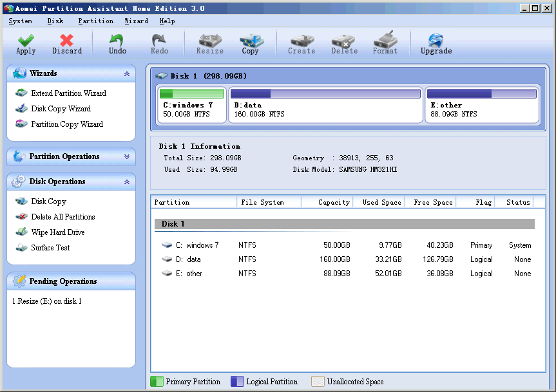Click the Wipe Hard Drive icon

click(x=21, y=232)
